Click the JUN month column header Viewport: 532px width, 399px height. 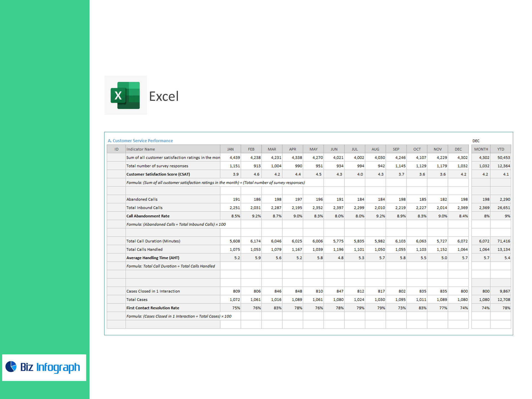click(x=334, y=149)
